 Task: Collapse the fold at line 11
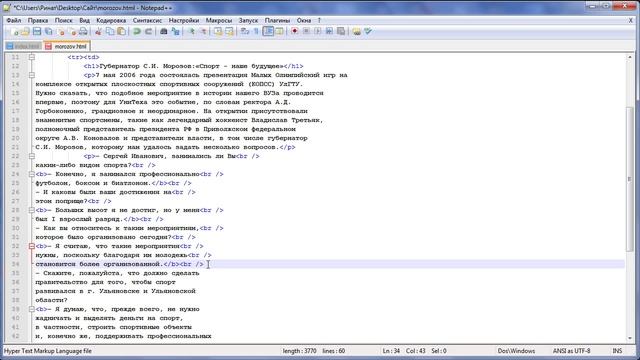[x=31, y=57]
